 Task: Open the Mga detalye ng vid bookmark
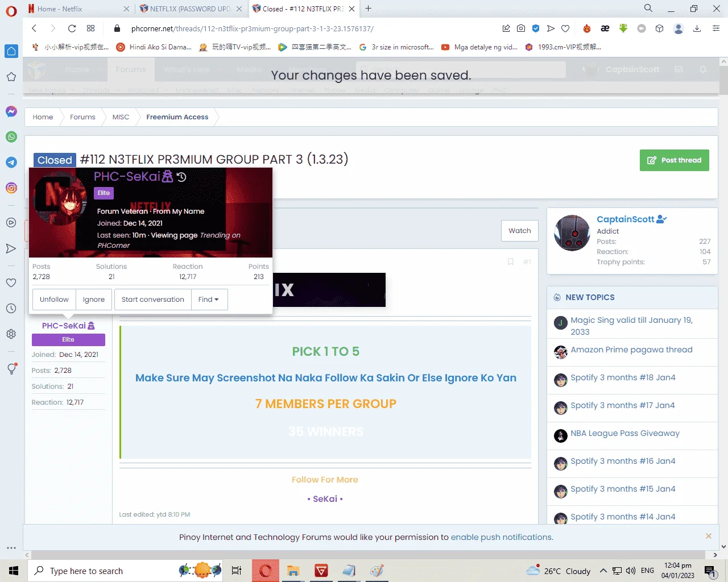pos(479,47)
